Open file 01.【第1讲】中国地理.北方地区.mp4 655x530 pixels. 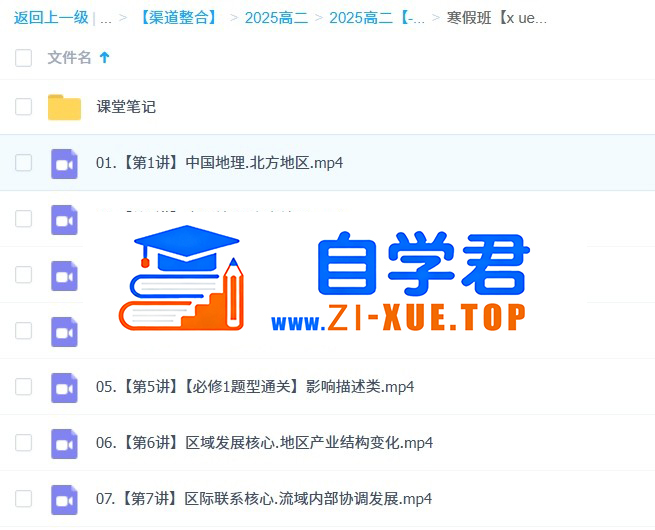220,162
